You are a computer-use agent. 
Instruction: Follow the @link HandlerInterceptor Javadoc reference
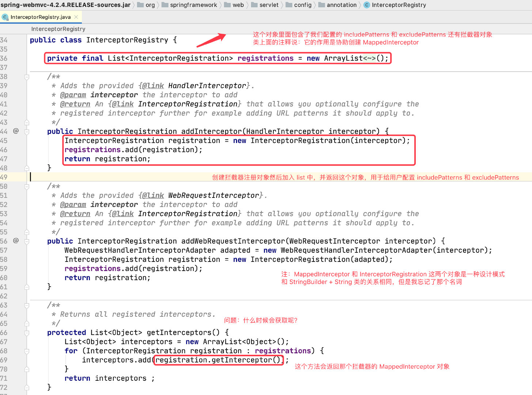coord(207,86)
